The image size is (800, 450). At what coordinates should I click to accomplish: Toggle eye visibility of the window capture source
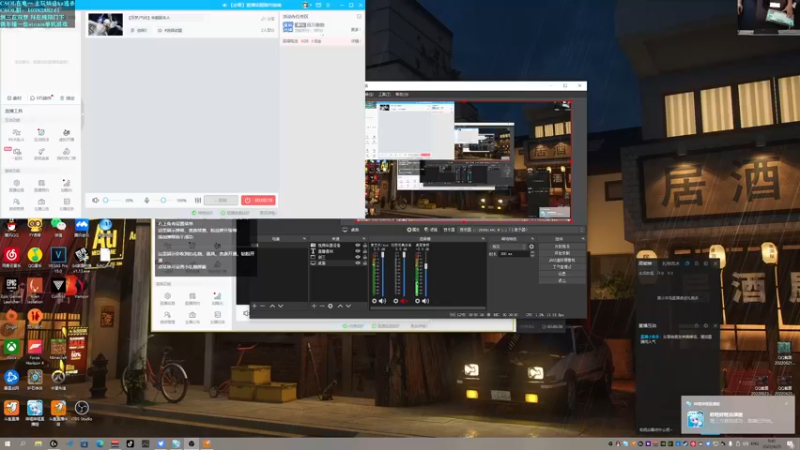click(358, 257)
